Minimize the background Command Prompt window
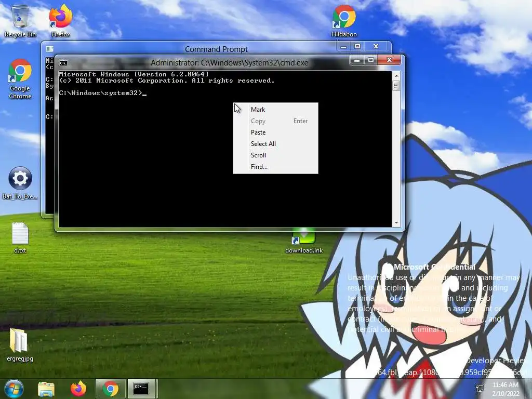 (x=343, y=46)
